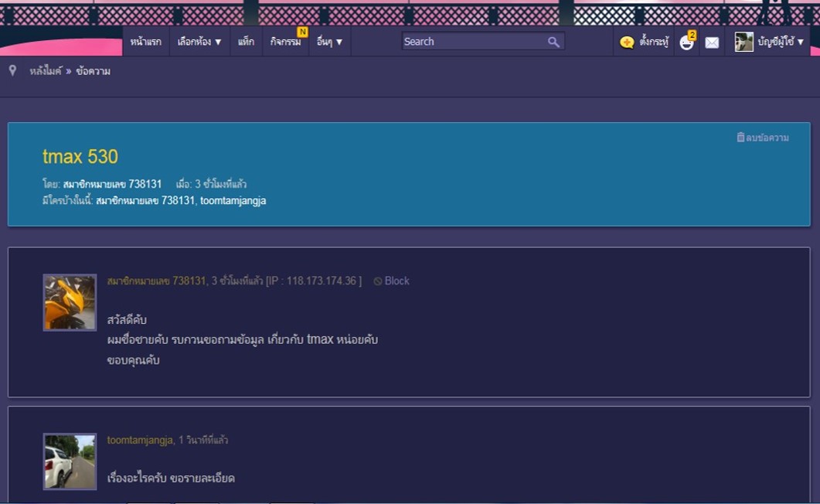Click the IP : 118.173.174.36 text
This screenshot has width=820, height=504.
314,281
